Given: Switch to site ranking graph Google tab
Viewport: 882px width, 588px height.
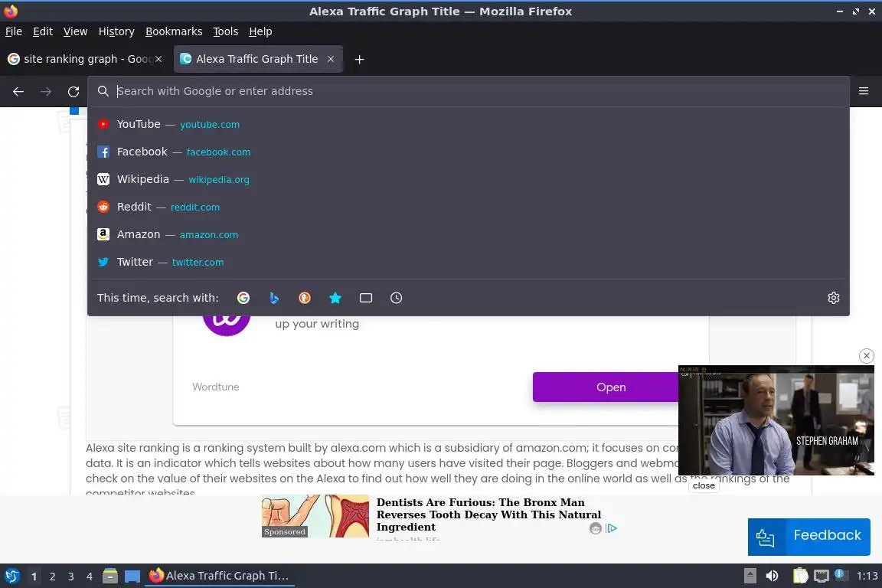Looking at the screenshot, I should 84,58.
